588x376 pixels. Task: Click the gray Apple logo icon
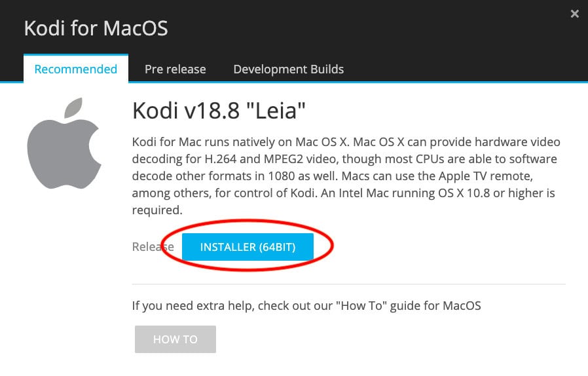64,143
